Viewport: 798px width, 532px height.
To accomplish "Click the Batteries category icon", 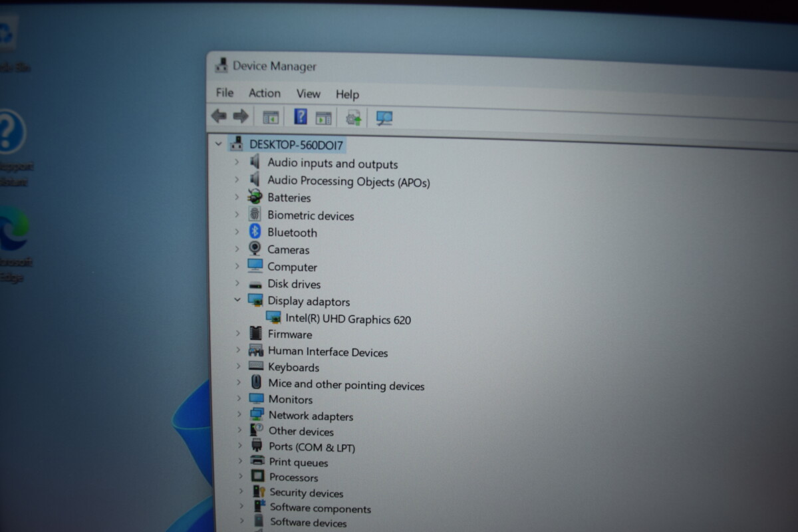I will (255, 197).
